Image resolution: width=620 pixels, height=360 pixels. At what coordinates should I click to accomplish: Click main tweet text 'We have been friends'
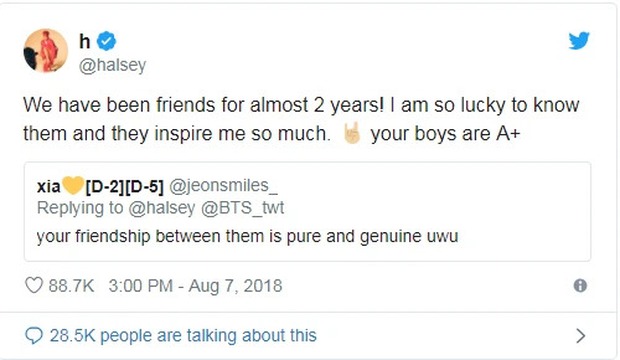(120, 105)
